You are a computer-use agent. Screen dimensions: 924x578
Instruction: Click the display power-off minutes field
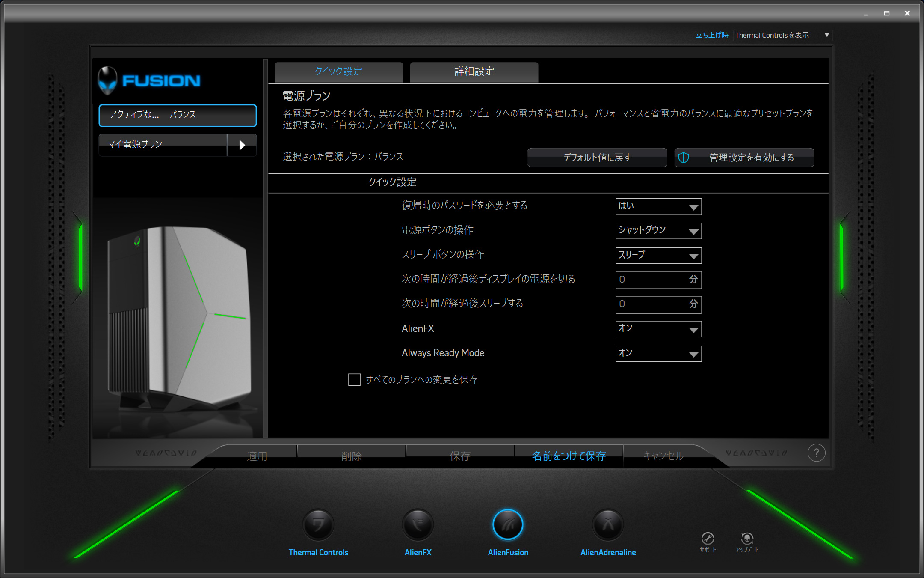[x=651, y=280]
